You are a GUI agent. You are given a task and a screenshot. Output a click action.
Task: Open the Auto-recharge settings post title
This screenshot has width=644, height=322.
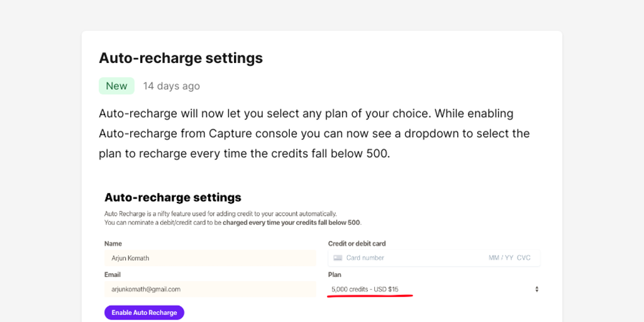(180, 58)
